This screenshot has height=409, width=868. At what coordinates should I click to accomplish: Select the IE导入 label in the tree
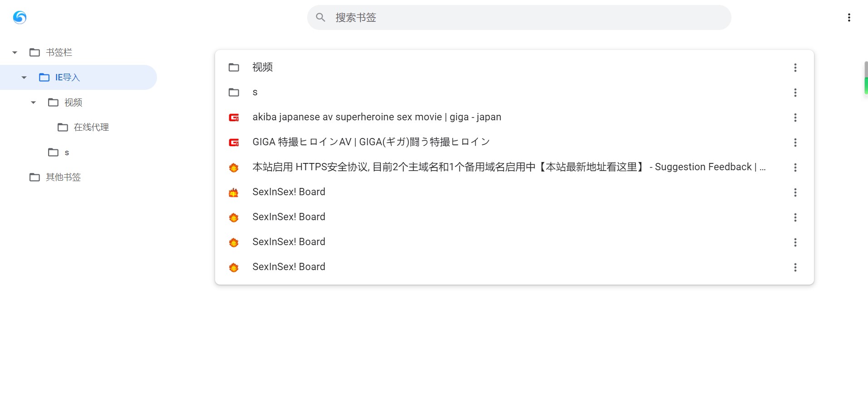68,78
